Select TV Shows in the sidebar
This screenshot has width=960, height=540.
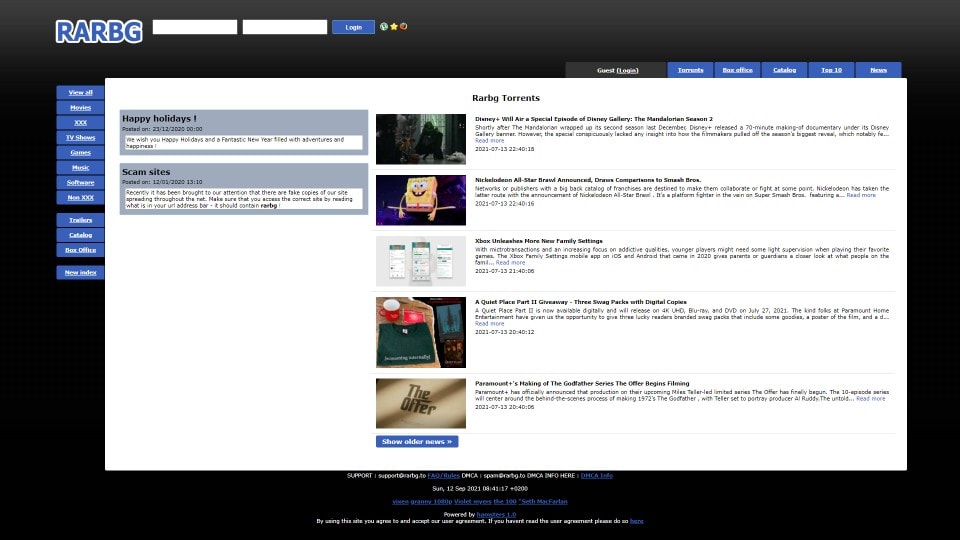[80, 137]
